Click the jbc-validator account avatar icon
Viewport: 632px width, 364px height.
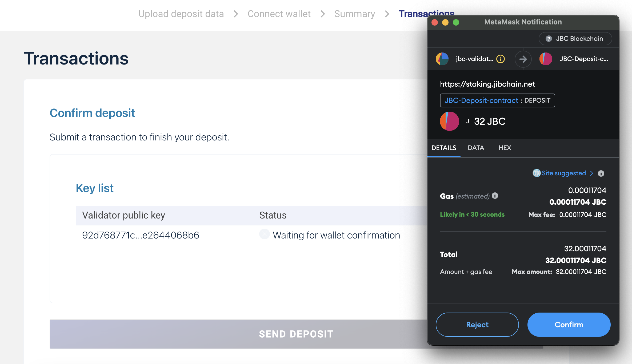[x=442, y=59]
